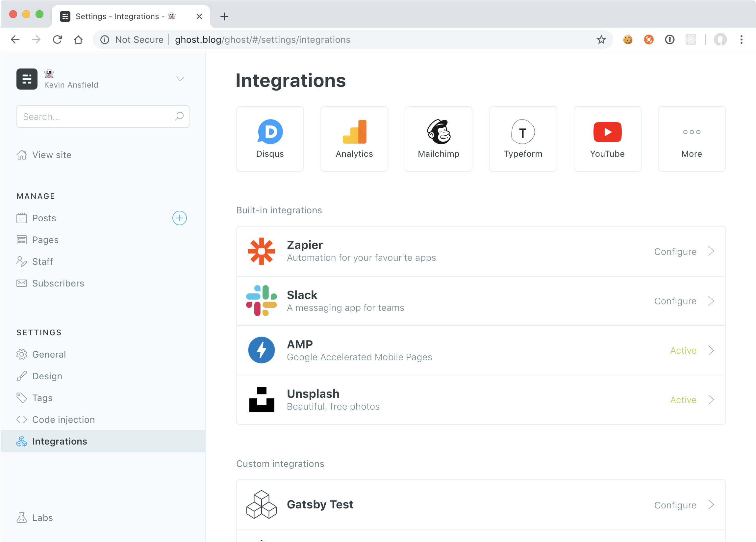Open the Subscribers menu item

pyautogui.click(x=58, y=283)
